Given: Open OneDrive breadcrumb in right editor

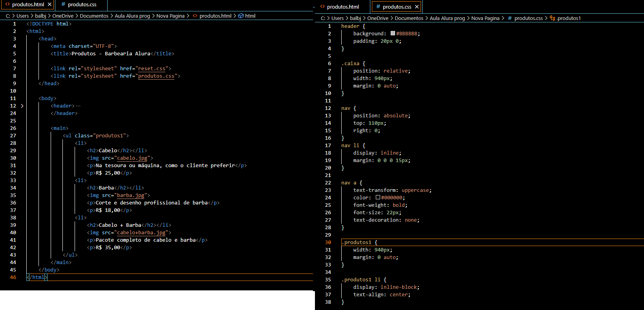Looking at the screenshot, I should (378, 18).
